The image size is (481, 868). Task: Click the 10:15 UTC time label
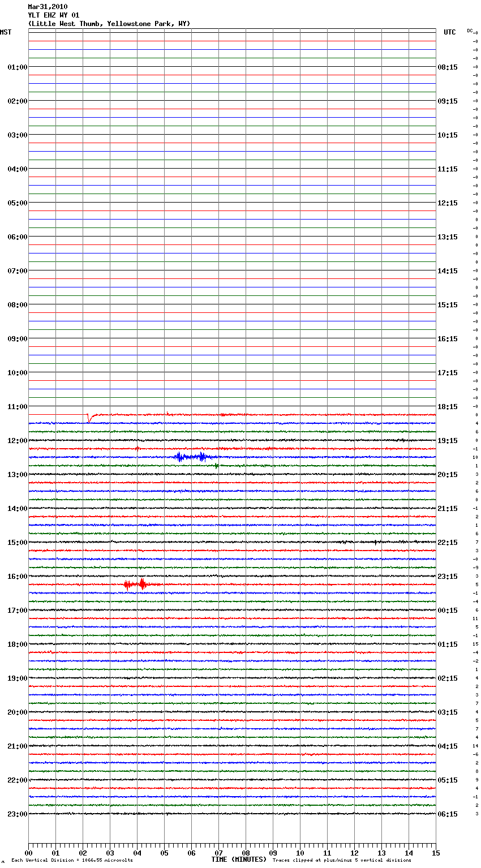point(448,135)
